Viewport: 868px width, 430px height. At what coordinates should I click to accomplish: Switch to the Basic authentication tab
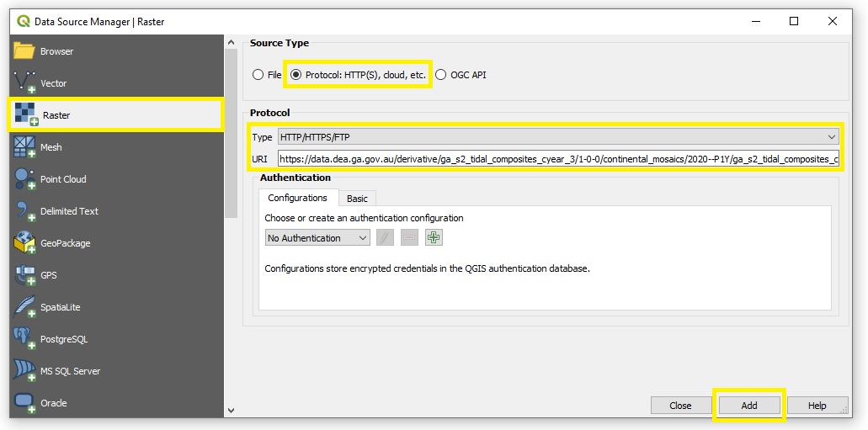[x=357, y=199]
